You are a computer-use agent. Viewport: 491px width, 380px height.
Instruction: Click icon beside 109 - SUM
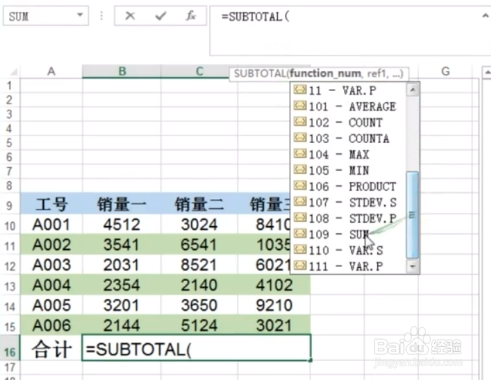tap(300, 234)
